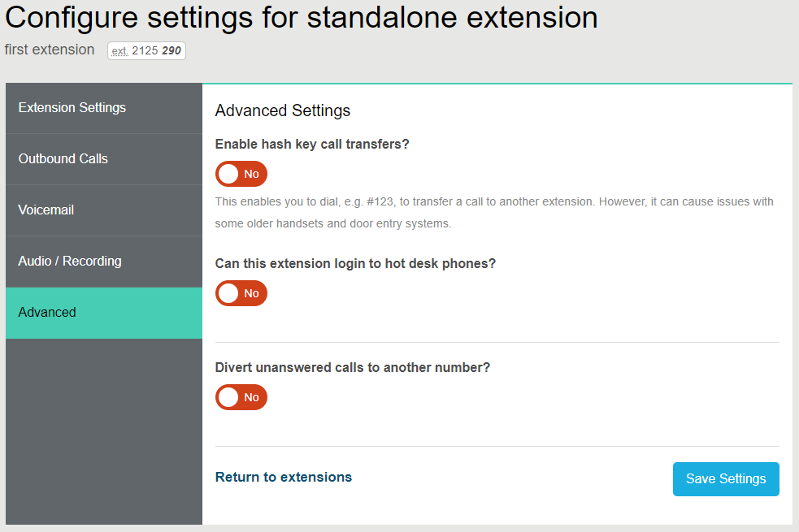This screenshot has width=799, height=532.
Task: Enable diverting unanswered calls to another number
Action: tap(241, 397)
